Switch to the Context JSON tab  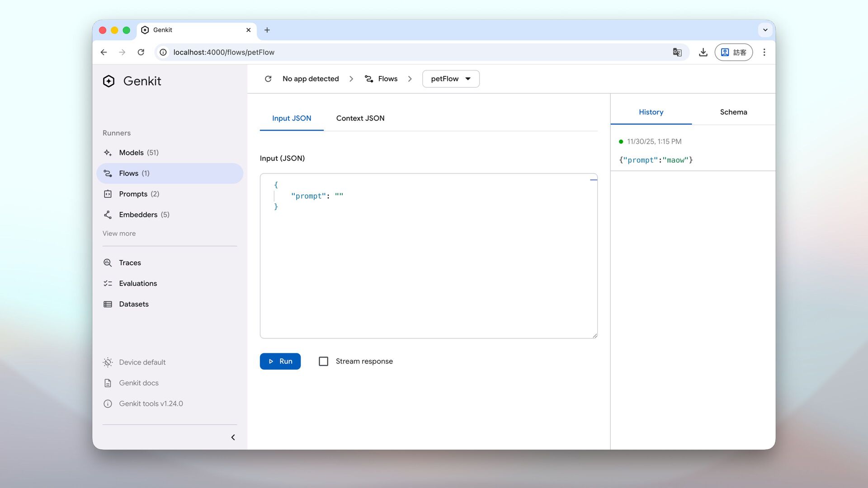pyautogui.click(x=360, y=118)
